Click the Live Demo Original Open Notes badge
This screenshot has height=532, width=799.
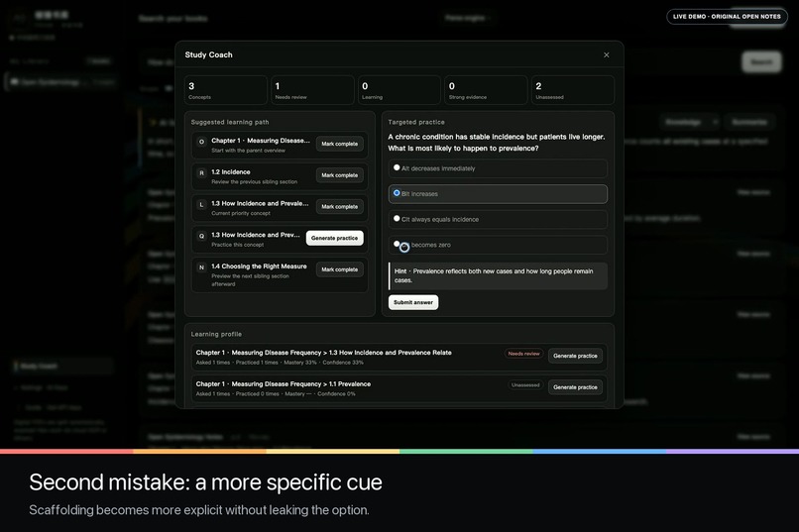[727, 17]
